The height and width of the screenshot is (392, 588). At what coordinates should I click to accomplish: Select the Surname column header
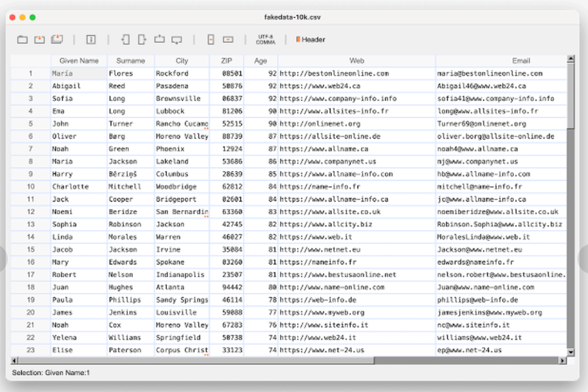[x=131, y=61]
